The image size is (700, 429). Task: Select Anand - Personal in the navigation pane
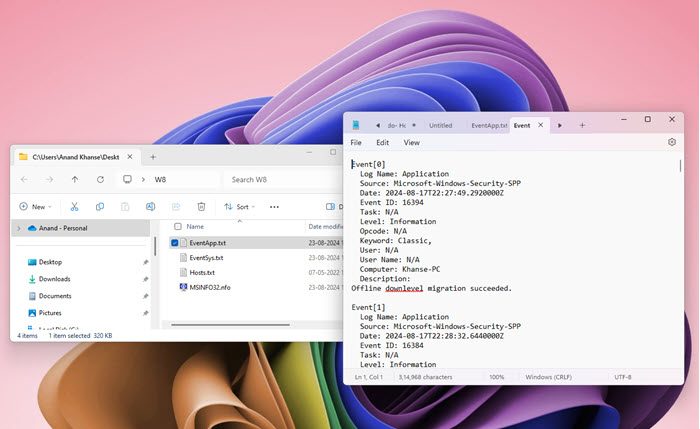click(x=81, y=228)
